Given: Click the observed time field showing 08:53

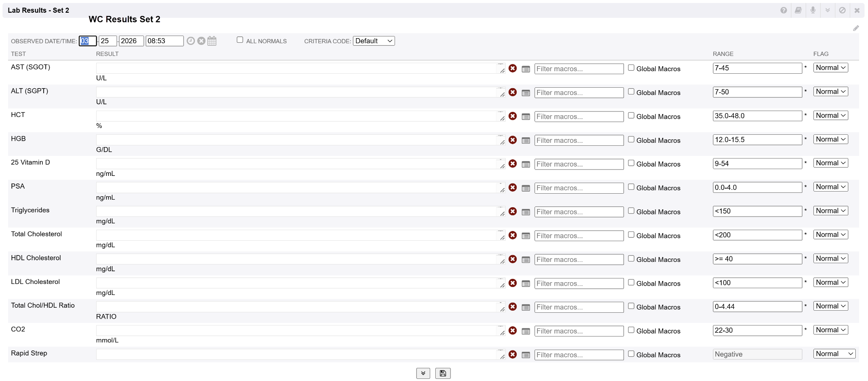Looking at the screenshot, I should point(164,41).
